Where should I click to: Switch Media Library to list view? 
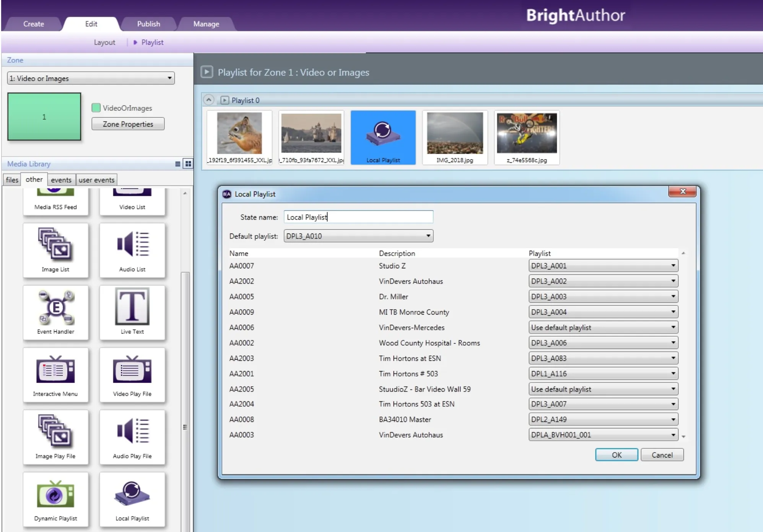(178, 164)
